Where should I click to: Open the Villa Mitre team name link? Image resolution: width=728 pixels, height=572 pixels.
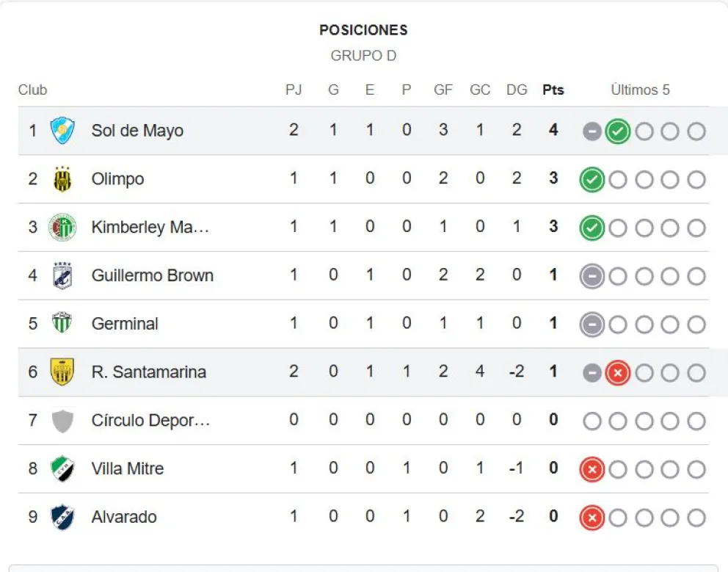(x=127, y=468)
